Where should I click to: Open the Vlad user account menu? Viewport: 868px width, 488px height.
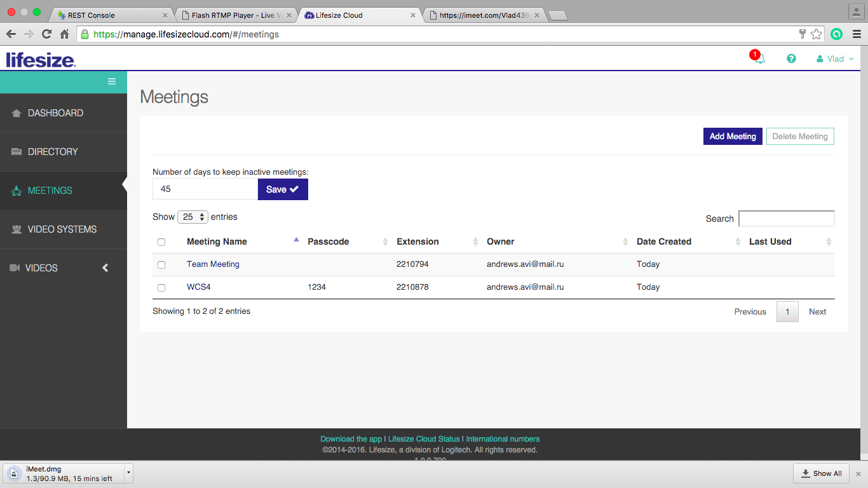point(835,58)
